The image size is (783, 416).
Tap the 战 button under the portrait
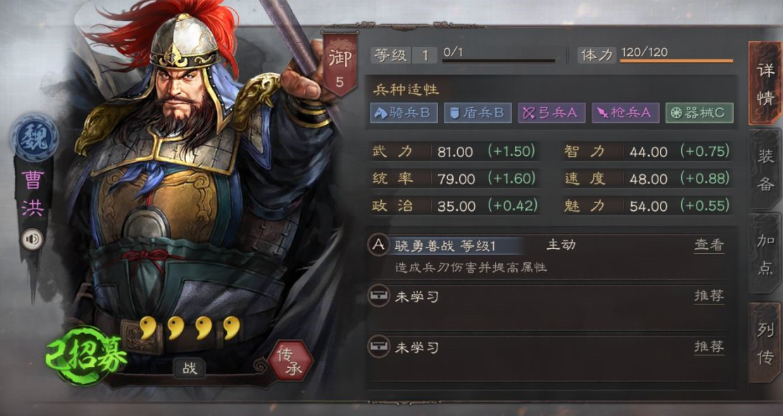point(189,369)
